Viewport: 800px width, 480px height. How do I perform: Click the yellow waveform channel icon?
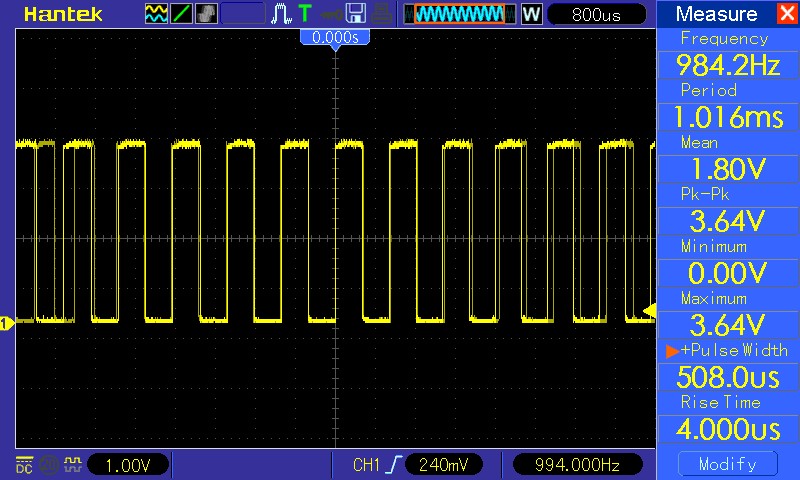click(157, 14)
